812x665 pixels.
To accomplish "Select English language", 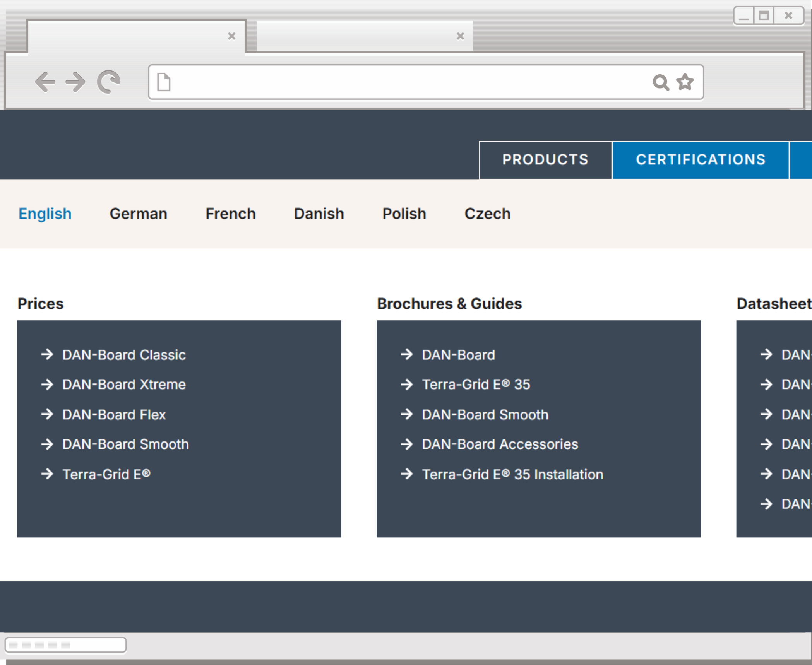I will point(45,214).
